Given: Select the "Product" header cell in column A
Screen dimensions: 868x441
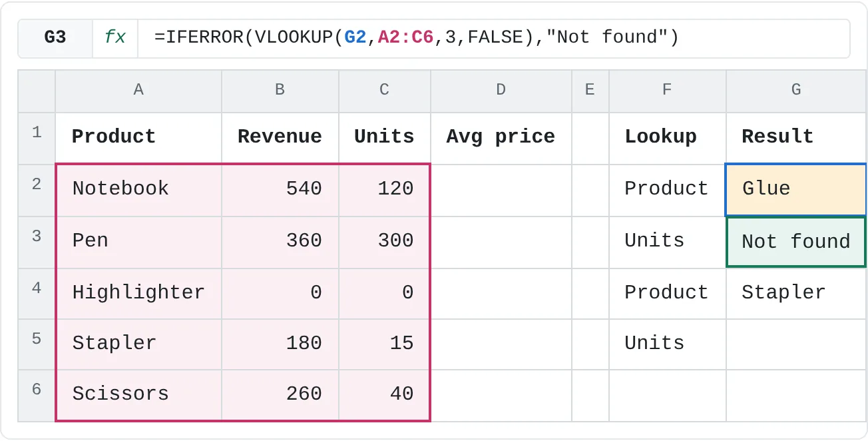Looking at the screenshot, I should [x=138, y=139].
